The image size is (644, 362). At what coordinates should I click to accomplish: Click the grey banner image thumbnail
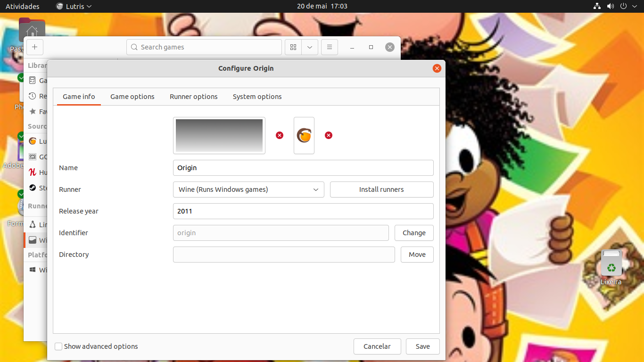(219, 135)
